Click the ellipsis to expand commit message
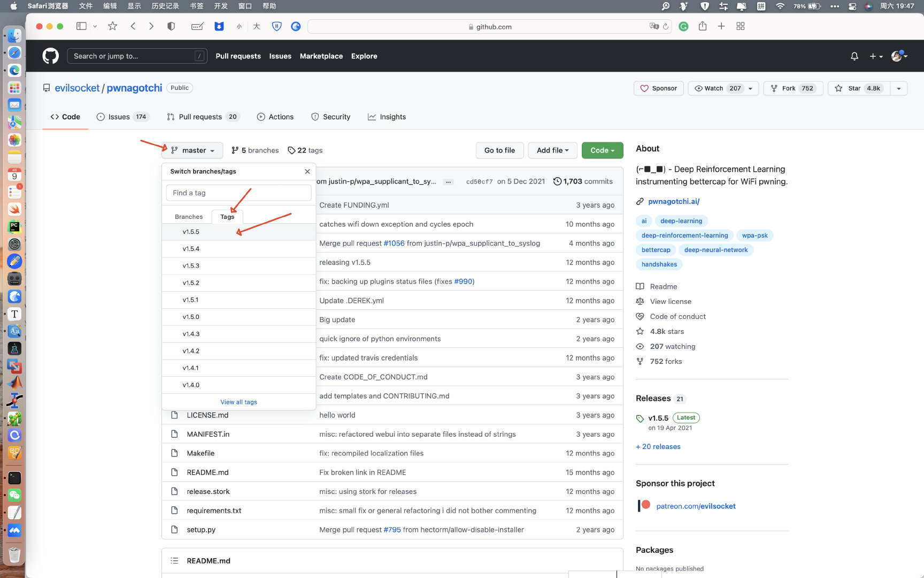This screenshot has width=924, height=578. tap(449, 182)
